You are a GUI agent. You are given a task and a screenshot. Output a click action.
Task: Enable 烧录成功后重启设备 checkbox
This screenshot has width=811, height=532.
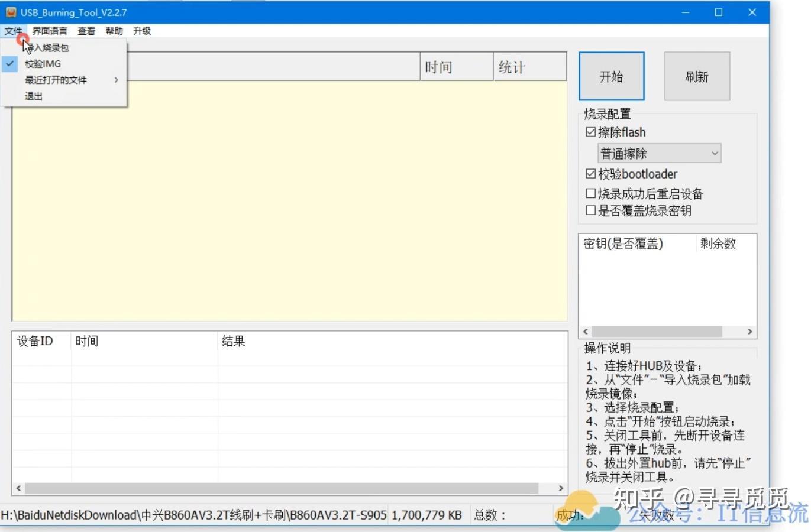(590, 193)
